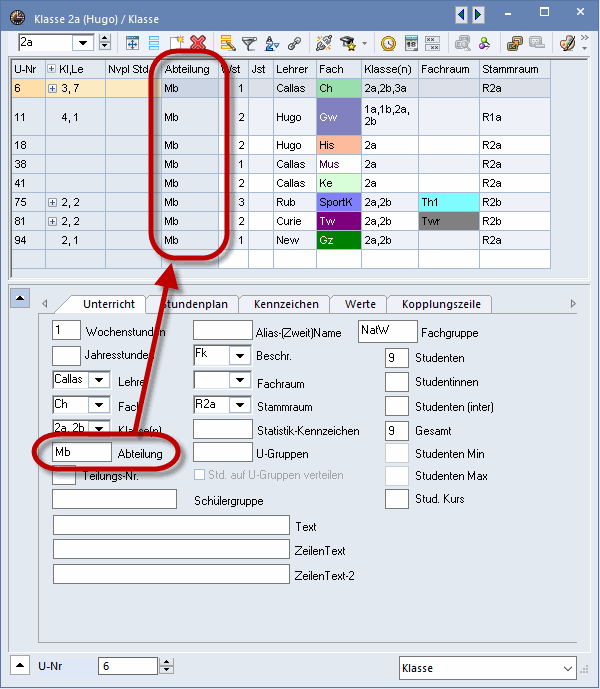
Task: Click the Alias-(Zweit)Name input field
Action: pyautogui.click(x=223, y=330)
